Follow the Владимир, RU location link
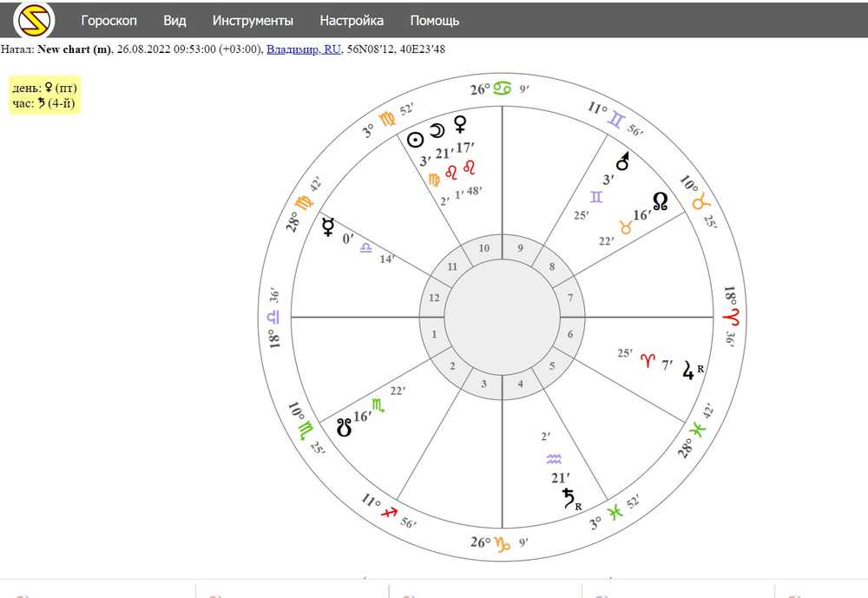Viewport: 868px width, 598px height. 304,49
